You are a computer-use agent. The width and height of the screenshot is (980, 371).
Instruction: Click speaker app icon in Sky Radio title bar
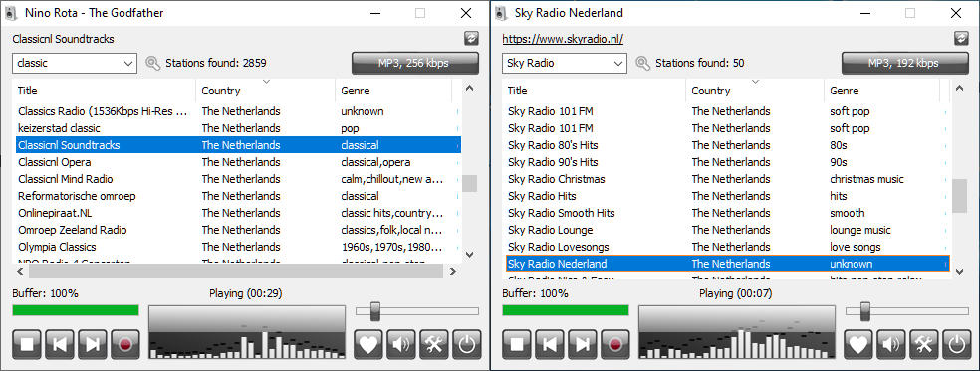point(501,13)
